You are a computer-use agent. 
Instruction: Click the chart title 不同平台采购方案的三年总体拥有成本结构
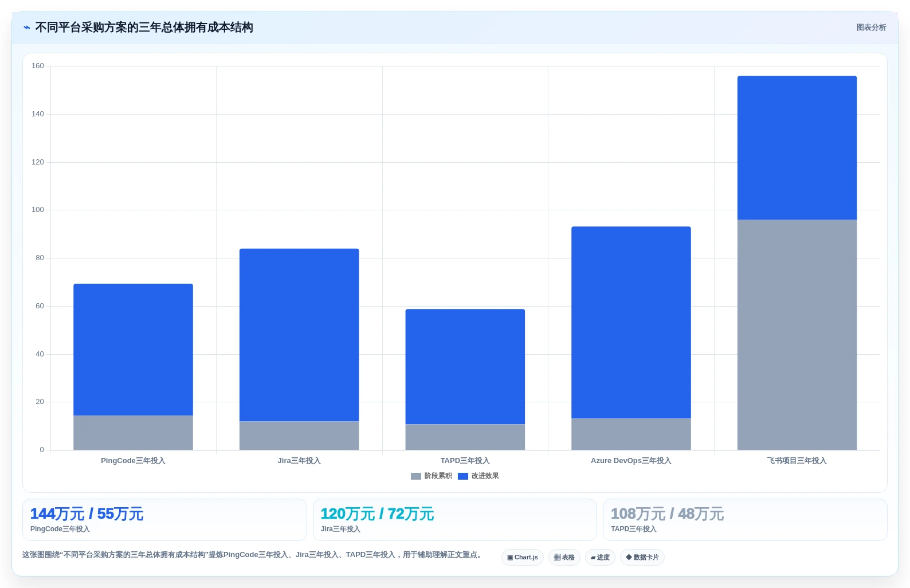[144, 28]
